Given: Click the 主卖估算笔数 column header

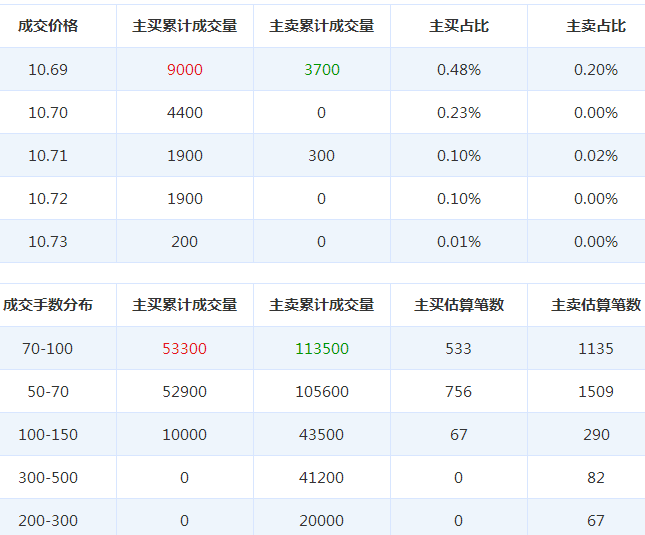Looking at the screenshot, I should [x=596, y=305].
